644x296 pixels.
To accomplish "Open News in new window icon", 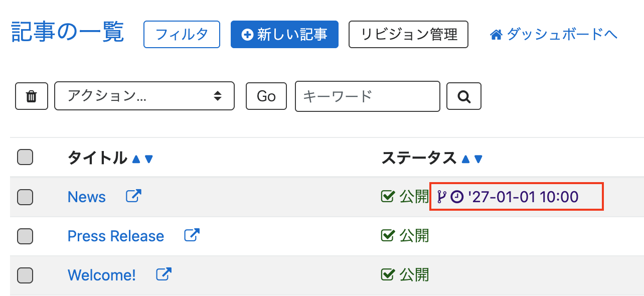I will click(133, 196).
